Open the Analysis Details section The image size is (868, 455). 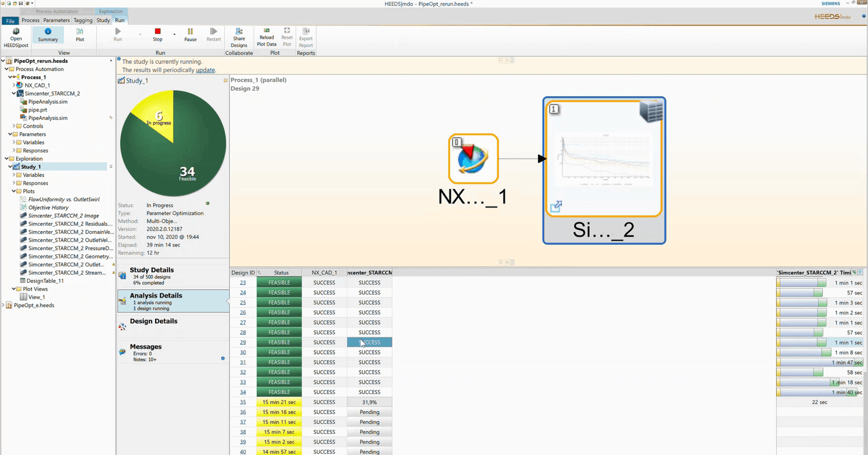pyautogui.click(x=173, y=301)
